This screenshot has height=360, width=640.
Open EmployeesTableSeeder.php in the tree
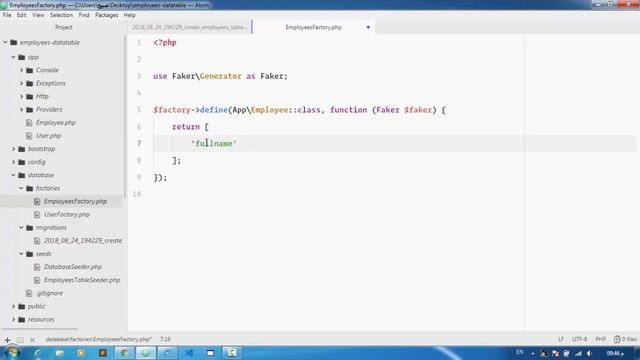point(82,280)
